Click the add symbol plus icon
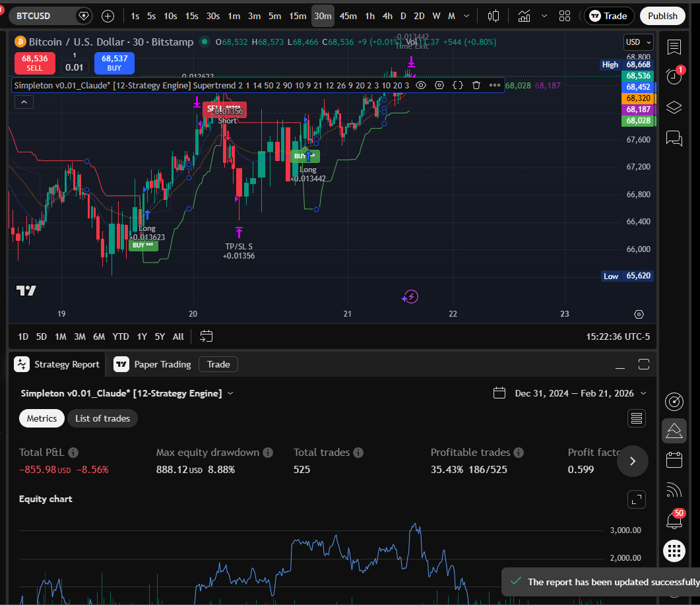The image size is (700, 605). [108, 16]
